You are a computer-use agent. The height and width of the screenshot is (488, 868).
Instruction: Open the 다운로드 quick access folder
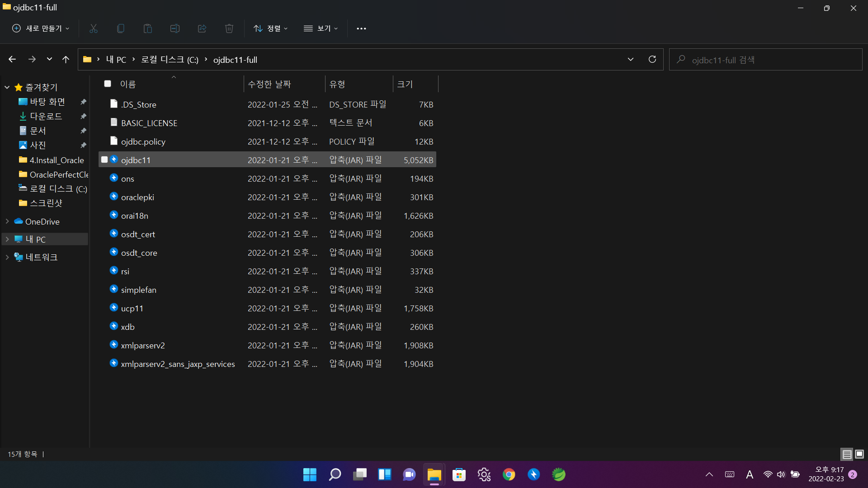(x=46, y=116)
